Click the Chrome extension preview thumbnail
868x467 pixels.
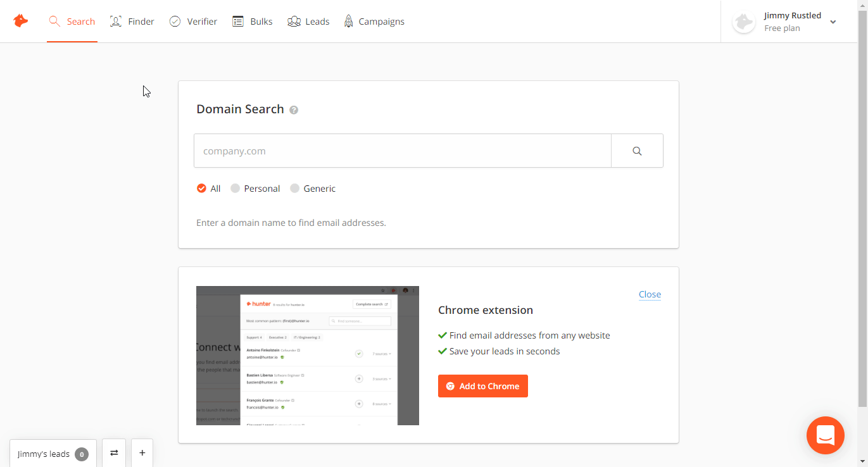click(308, 356)
